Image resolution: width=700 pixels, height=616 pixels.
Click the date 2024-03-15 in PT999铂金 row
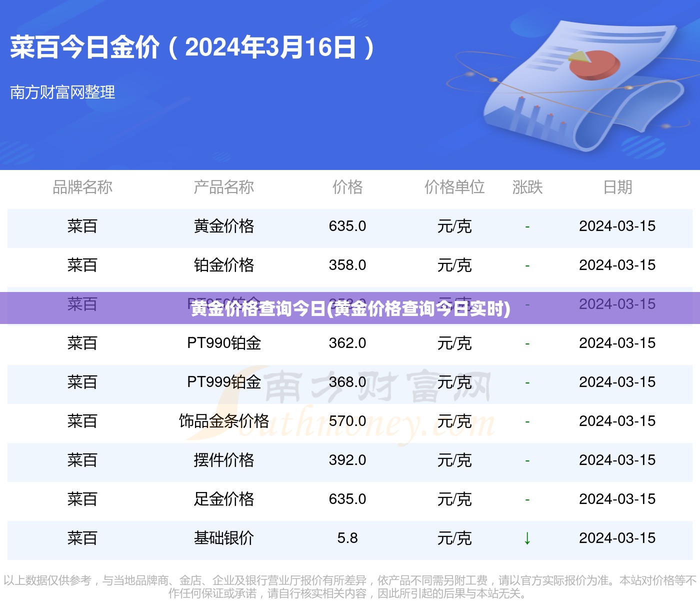(617, 382)
